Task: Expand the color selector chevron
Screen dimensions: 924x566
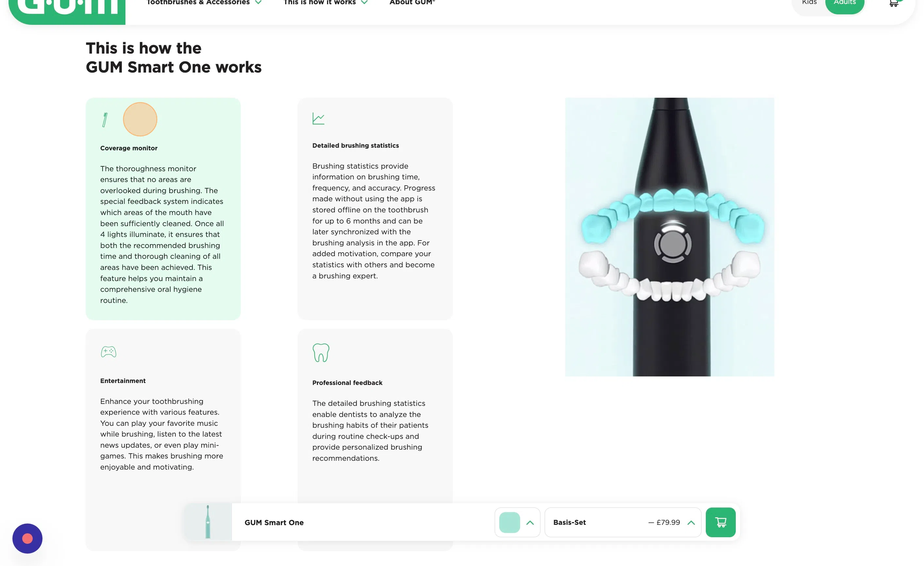Action: click(530, 523)
